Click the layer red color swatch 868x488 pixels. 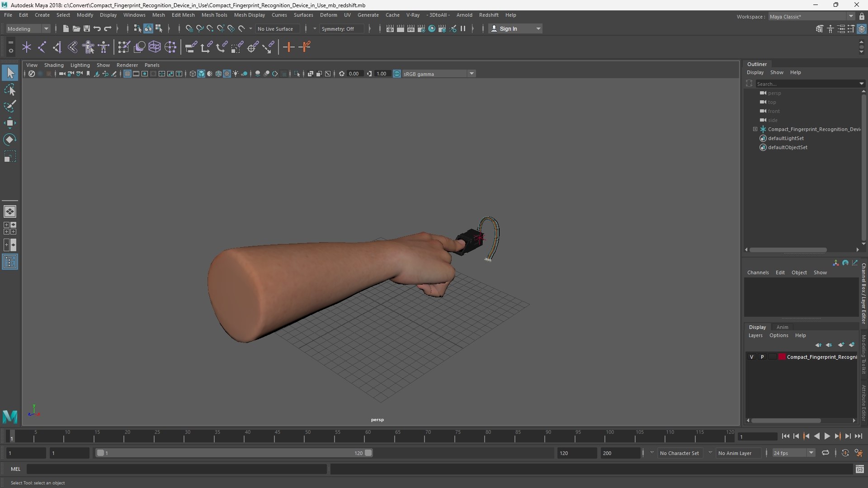(x=782, y=357)
